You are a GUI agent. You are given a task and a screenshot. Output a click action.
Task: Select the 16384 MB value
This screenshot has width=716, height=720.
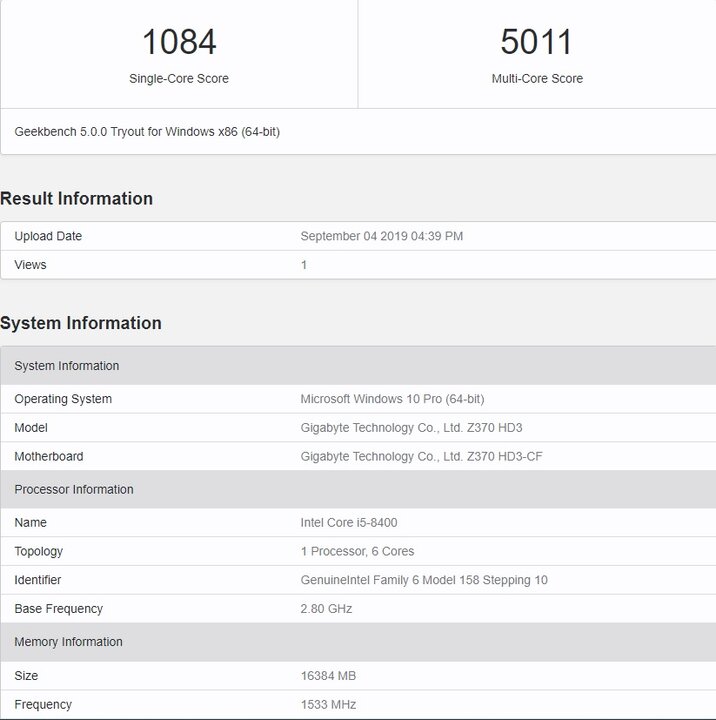[328, 675]
